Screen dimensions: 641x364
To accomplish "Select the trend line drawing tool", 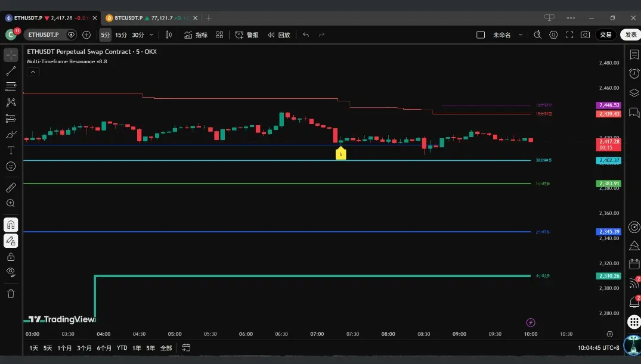I will click(11, 71).
